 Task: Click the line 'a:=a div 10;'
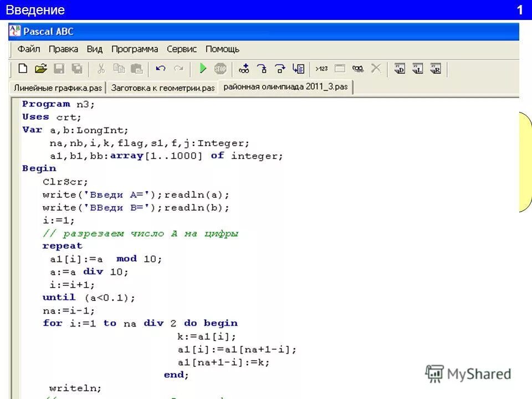(89, 272)
